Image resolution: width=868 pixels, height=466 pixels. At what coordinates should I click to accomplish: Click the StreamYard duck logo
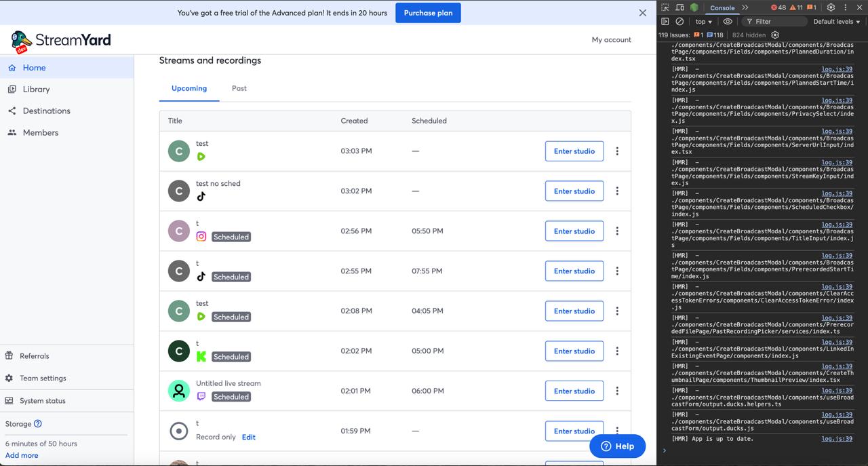point(22,41)
